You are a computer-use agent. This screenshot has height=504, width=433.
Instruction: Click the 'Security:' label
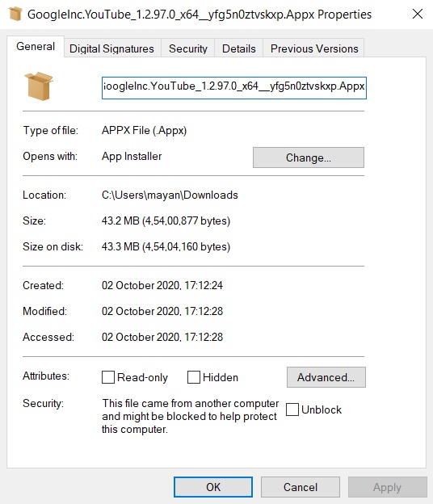[x=43, y=403]
